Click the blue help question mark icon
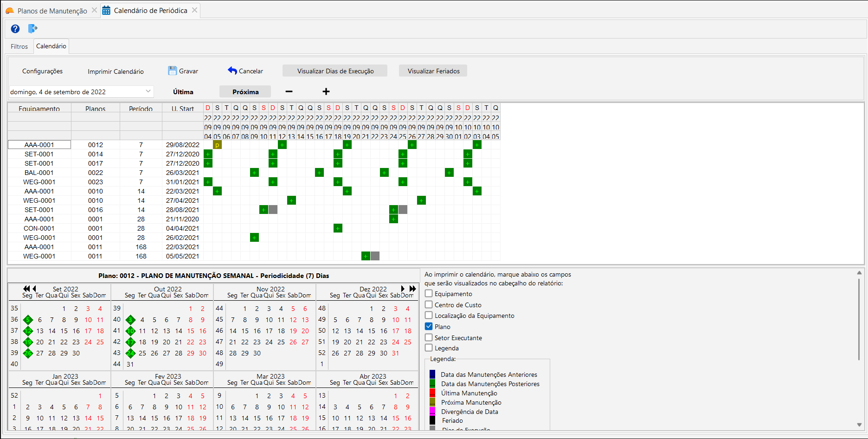 click(15, 29)
